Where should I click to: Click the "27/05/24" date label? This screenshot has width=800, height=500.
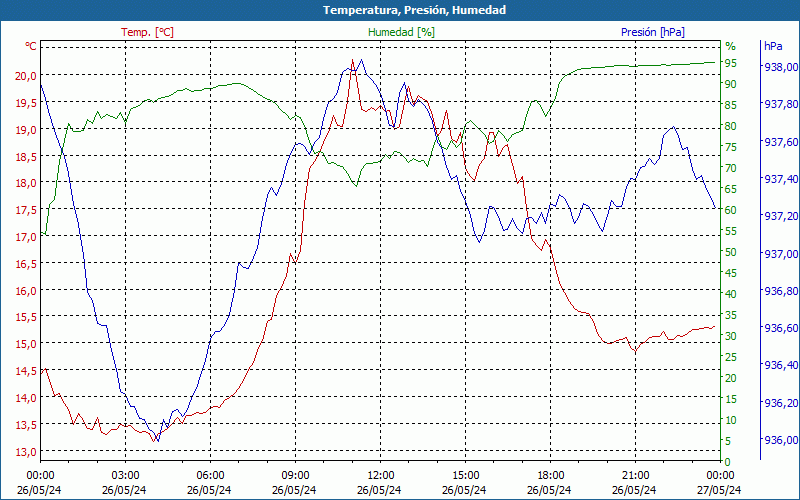tap(719, 490)
